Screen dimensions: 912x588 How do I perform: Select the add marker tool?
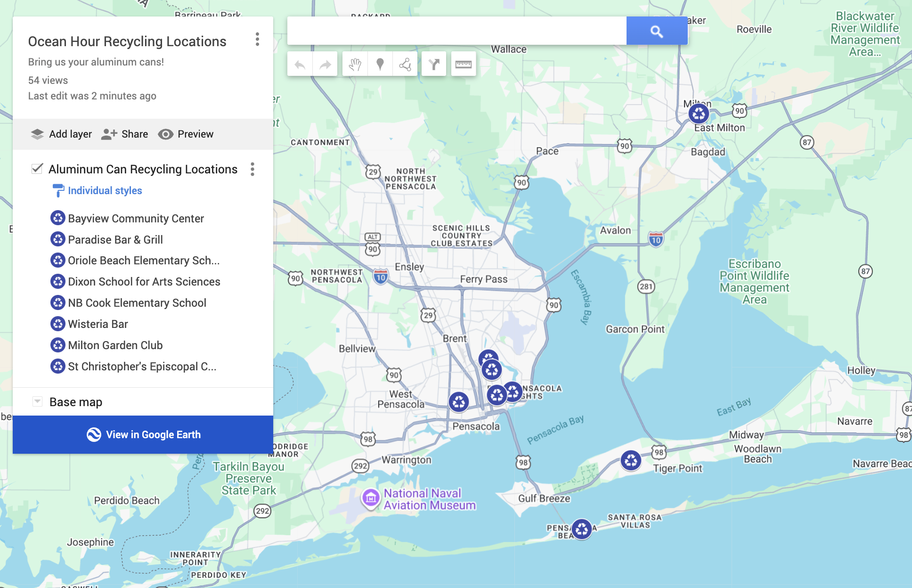380,64
